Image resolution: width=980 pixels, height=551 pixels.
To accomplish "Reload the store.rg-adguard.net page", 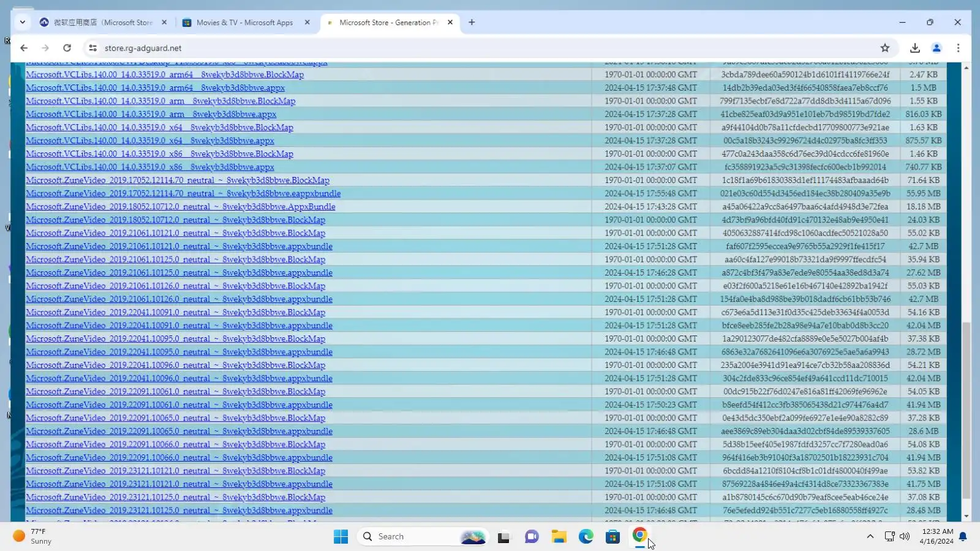I will coord(67,48).
